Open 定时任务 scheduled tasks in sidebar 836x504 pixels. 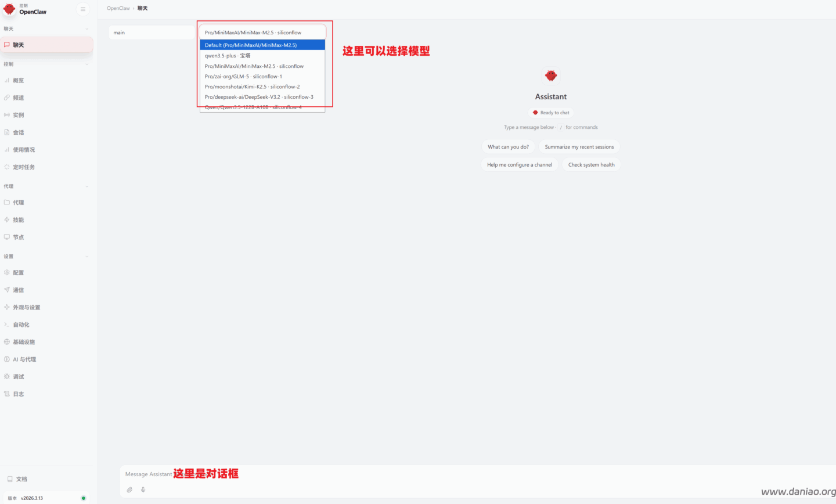(x=24, y=167)
